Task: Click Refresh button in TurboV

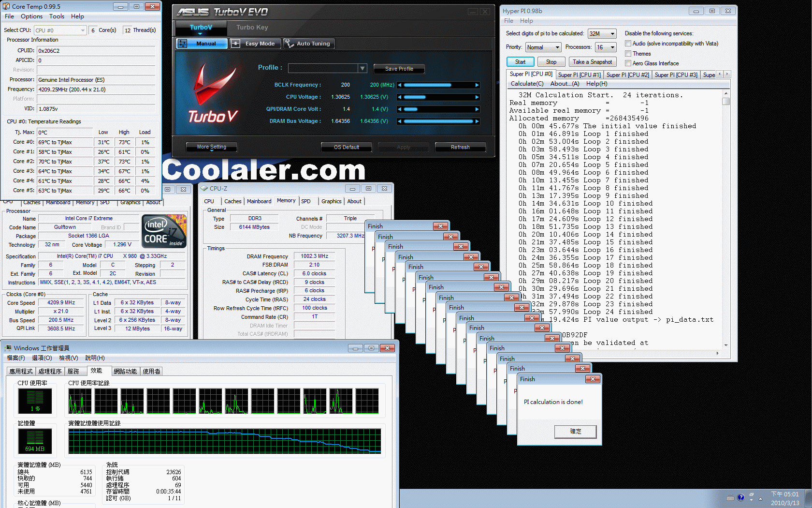Action: coord(460,147)
